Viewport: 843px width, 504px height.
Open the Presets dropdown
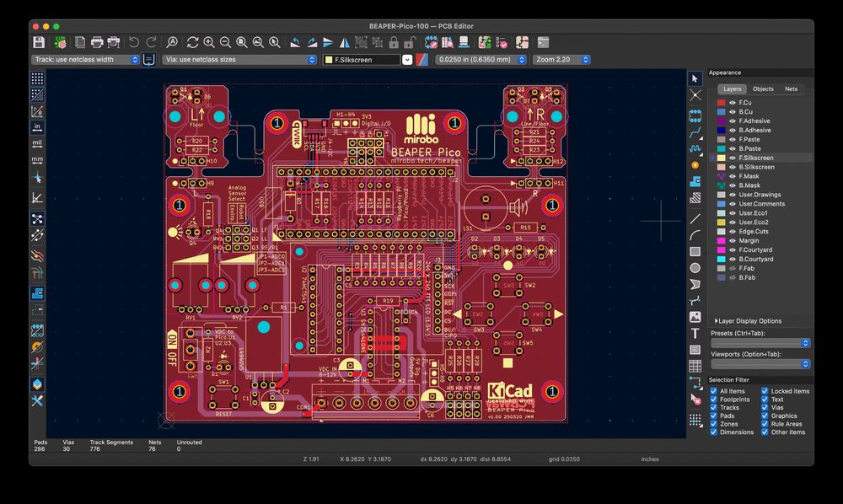(x=760, y=343)
